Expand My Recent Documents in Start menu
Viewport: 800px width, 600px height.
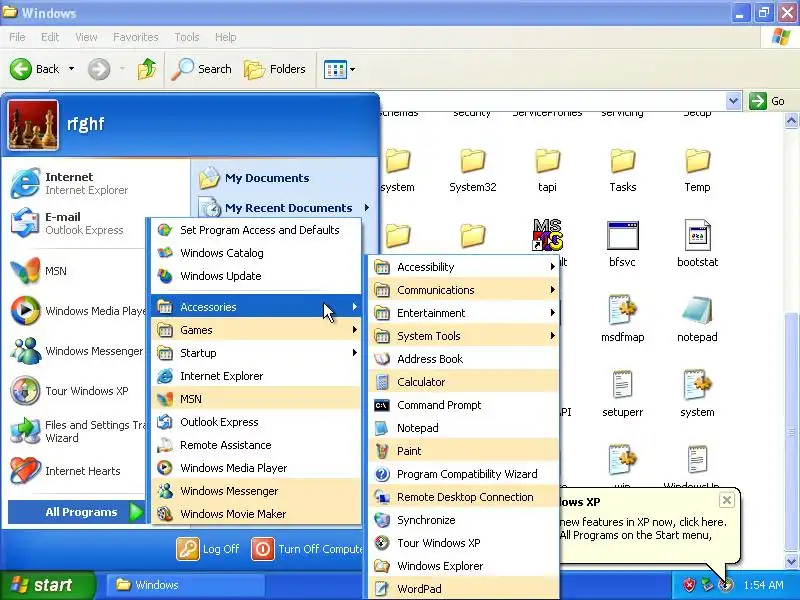point(285,208)
